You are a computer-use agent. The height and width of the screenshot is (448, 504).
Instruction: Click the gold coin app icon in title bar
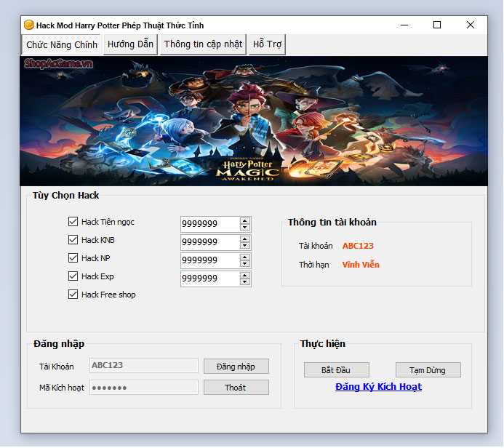[28, 25]
